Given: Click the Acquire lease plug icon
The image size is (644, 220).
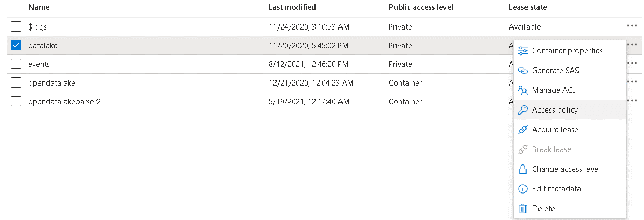Looking at the screenshot, I should click(x=523, y=130).
